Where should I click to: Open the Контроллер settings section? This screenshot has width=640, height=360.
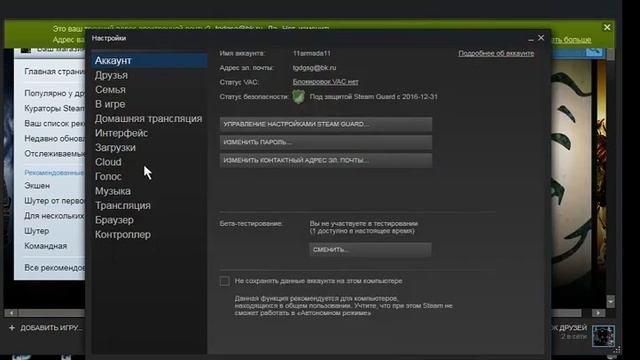(123, 234)
